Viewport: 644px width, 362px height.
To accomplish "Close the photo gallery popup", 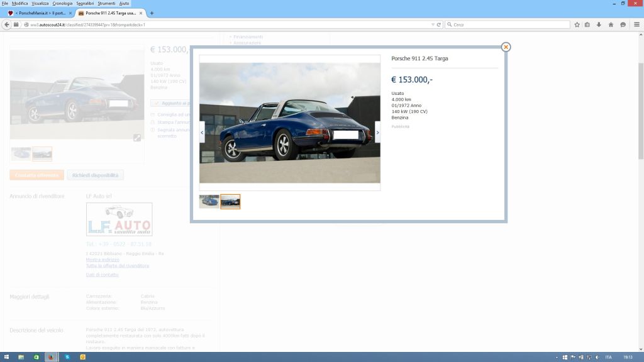I will tap(506, 47).
